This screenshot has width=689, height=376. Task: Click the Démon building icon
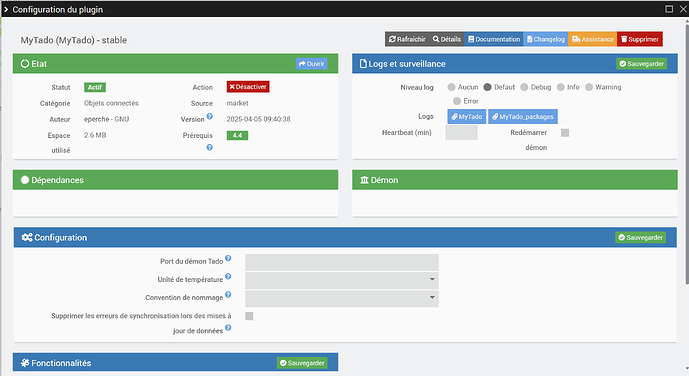[364, 180]
